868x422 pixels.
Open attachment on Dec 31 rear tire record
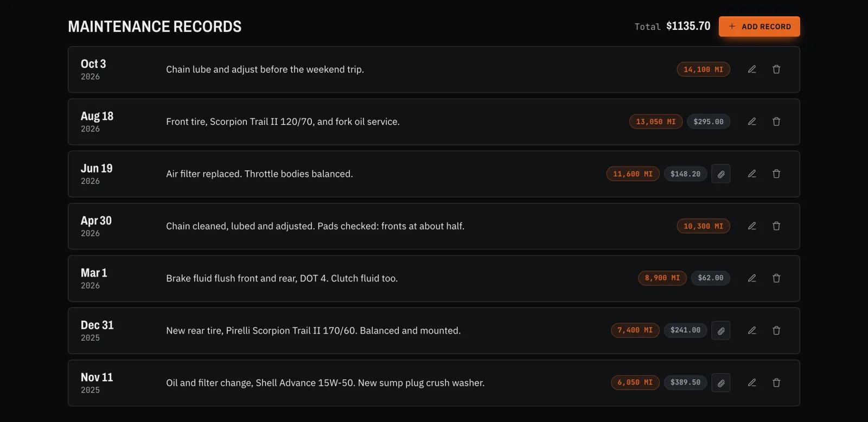(x=721, y=330)
